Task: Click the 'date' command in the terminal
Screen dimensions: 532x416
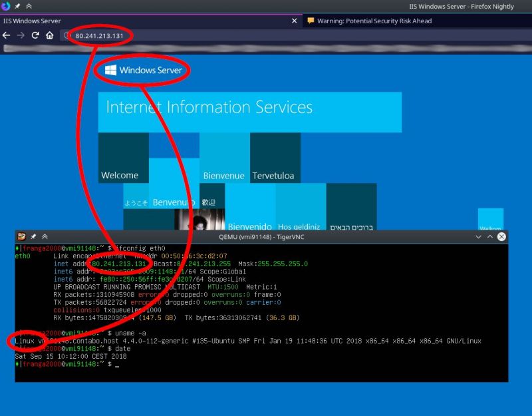Action: pyautogui.click(x=123, y=349)
